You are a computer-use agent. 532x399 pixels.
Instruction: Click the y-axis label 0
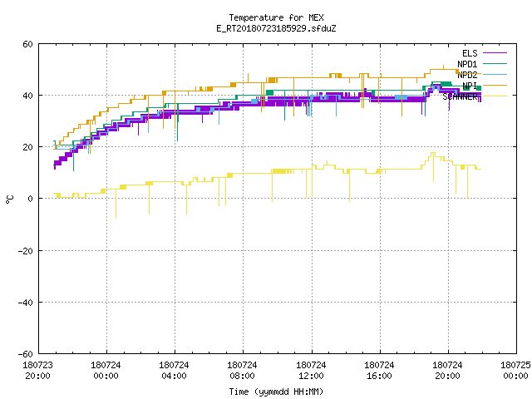coord(31,199)
